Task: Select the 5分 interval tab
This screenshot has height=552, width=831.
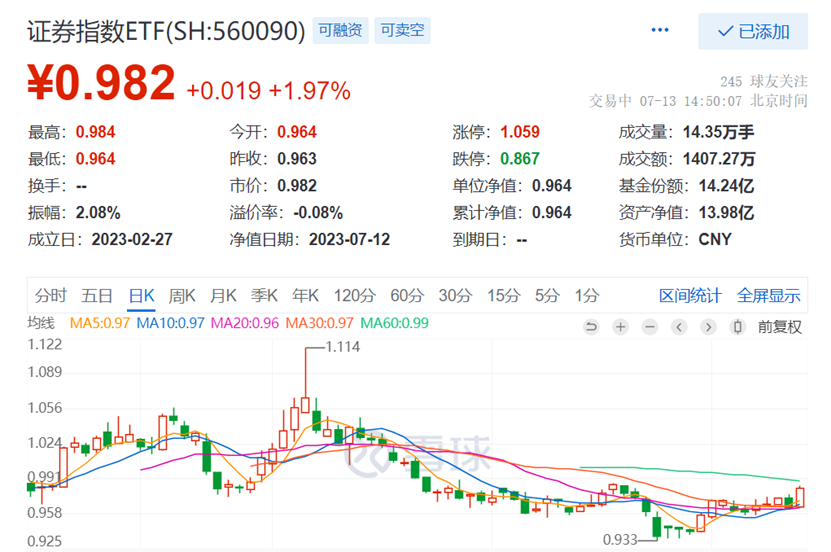Action: tap(547, 296)
